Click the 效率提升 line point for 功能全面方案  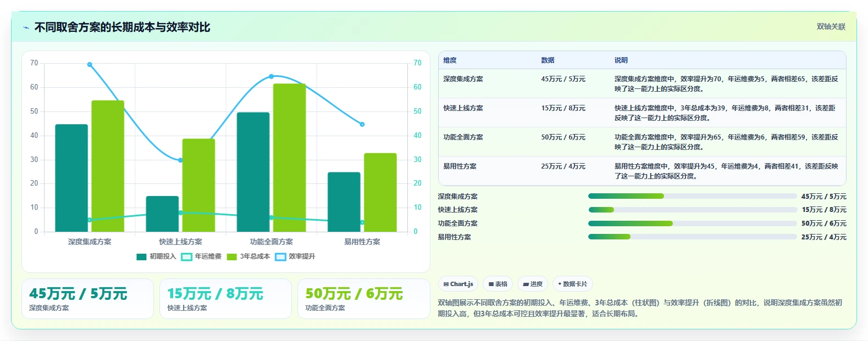(x=272, y=76)
